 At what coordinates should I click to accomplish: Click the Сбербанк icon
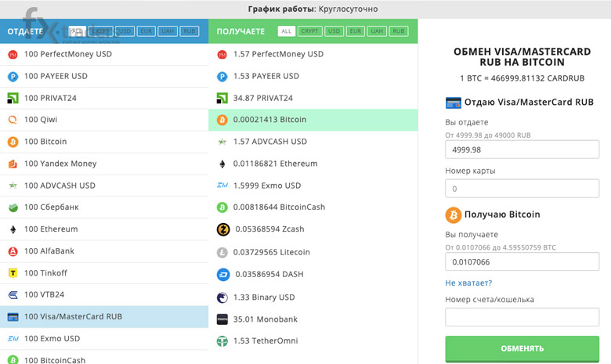click(13, 207)
